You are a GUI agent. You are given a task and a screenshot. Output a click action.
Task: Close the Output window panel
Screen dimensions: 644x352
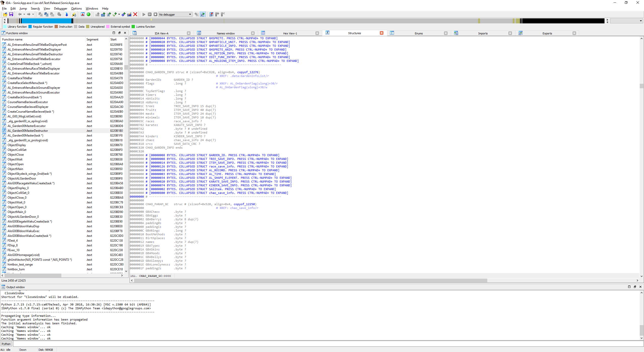point(640,287)
